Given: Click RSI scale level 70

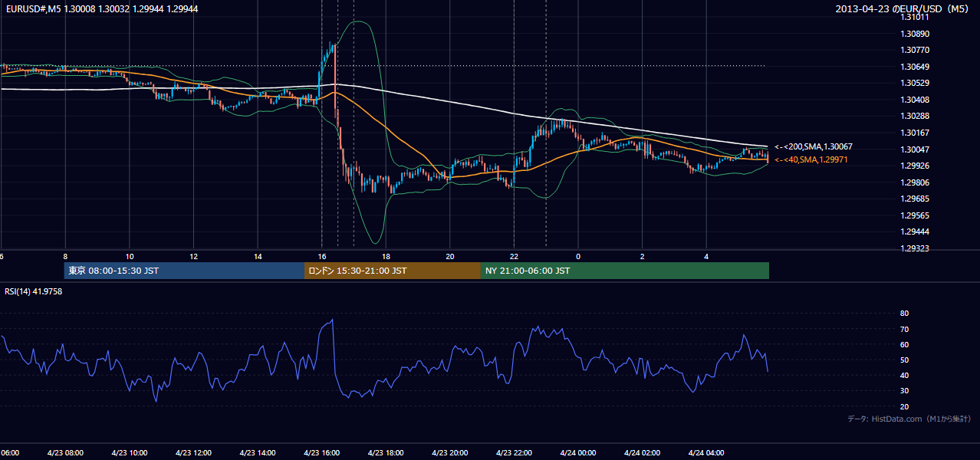Looking at the screenshot, I should point(905,329).
